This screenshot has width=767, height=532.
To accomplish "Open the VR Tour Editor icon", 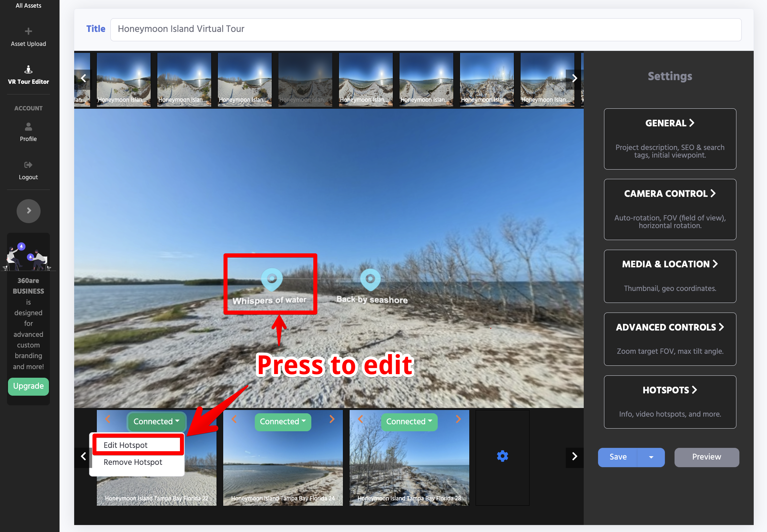I will click(28, 69).
